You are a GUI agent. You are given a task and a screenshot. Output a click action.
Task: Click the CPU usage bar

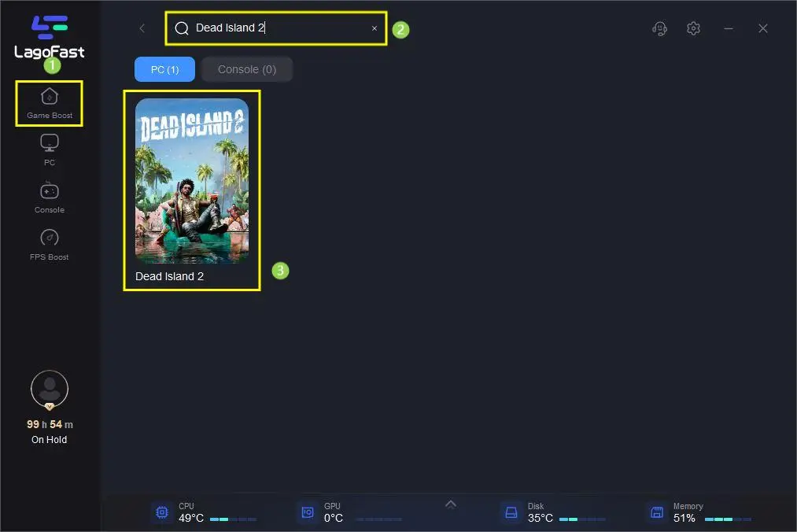click(x=234, y=519)
